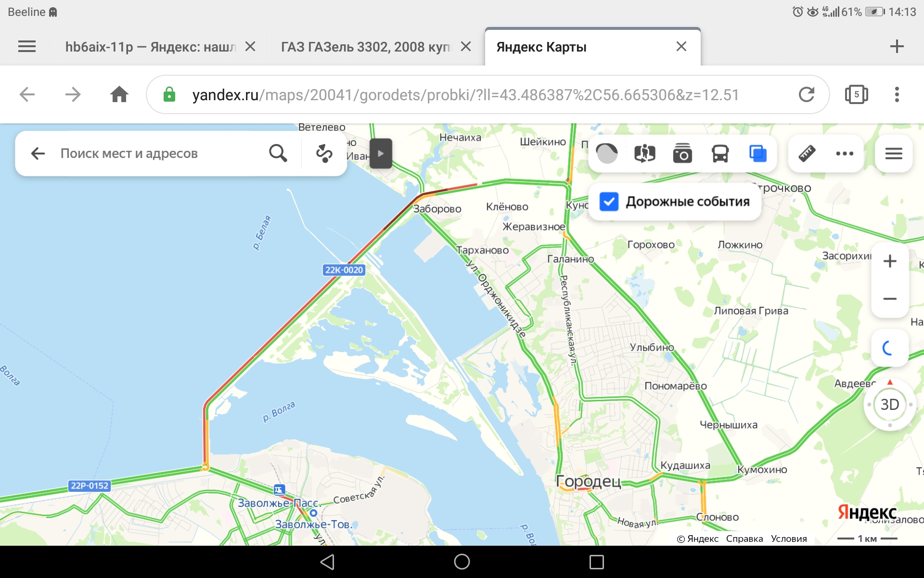The width and height of the screenshot is (924, 578).
Task: Zoom out the map with minus
Action: tap(890, 299)
